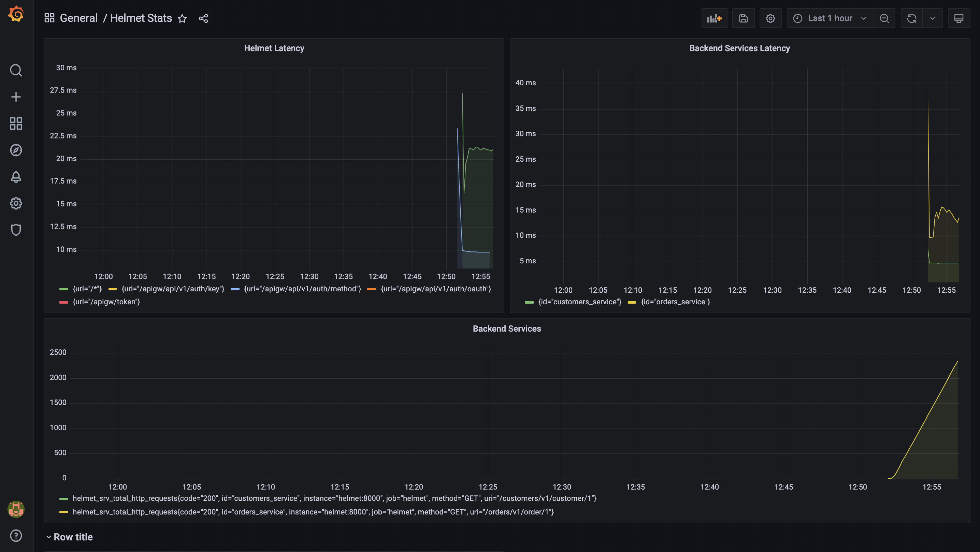Click the user avatar in sidebar
This screenshot has height=552, width=980.
point(16,509)
